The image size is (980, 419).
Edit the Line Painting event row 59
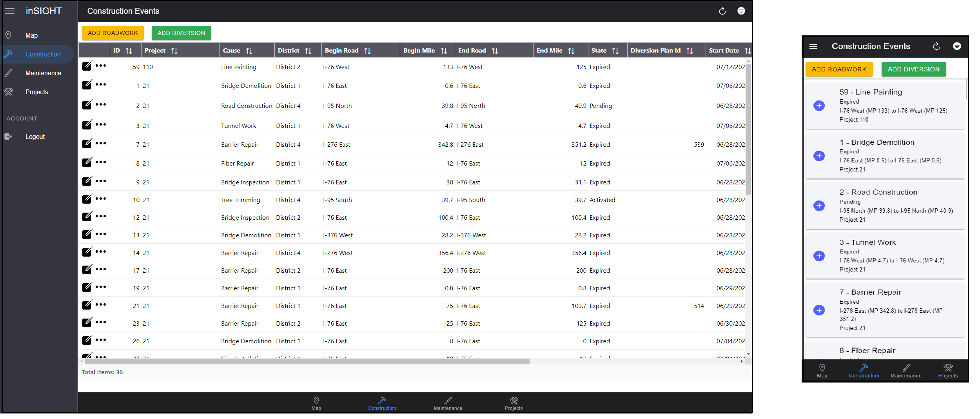[x=87, y=66]
